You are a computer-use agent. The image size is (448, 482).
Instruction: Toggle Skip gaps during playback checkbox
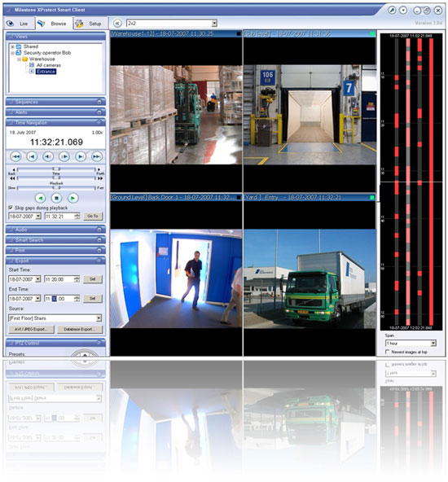click(11, 208)
